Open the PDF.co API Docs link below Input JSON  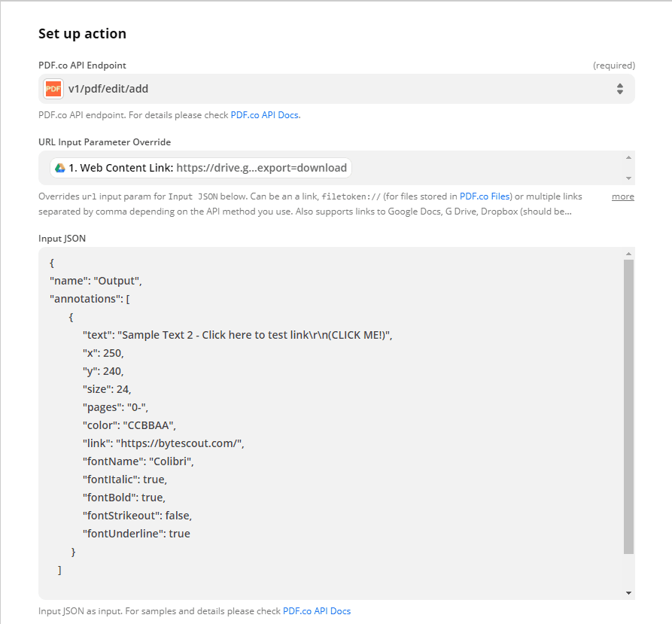(x=317, y=611)
